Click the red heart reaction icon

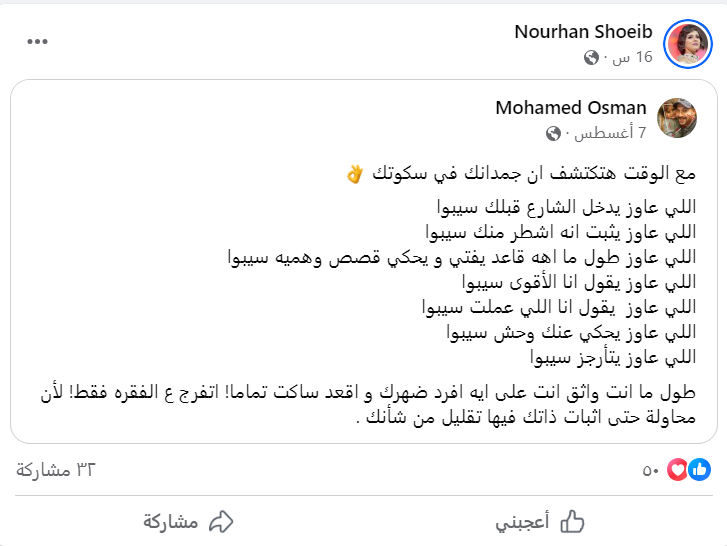coord(679,469)
